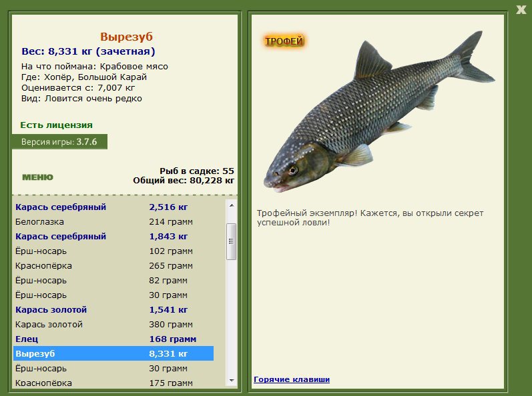Select the Ёрш-носарь 82 грамм entry
The height and width of the screenshot is (396, 532).
pyautogui.click(x=113, y=281)
